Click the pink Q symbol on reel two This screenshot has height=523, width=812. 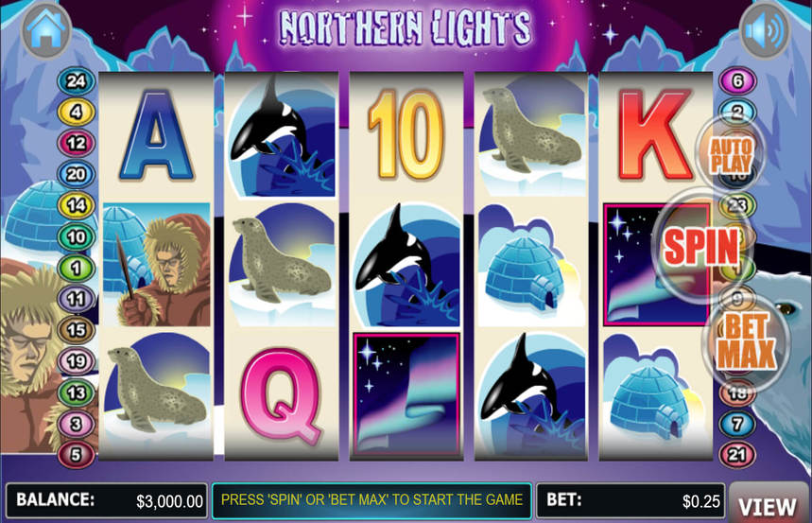[281, 396]
